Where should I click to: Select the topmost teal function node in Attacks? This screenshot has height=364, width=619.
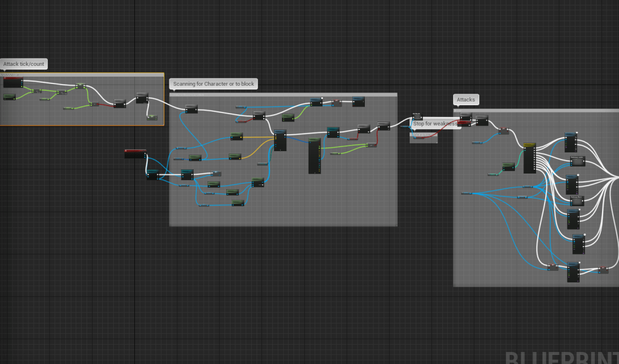click(x=571, y=143)
